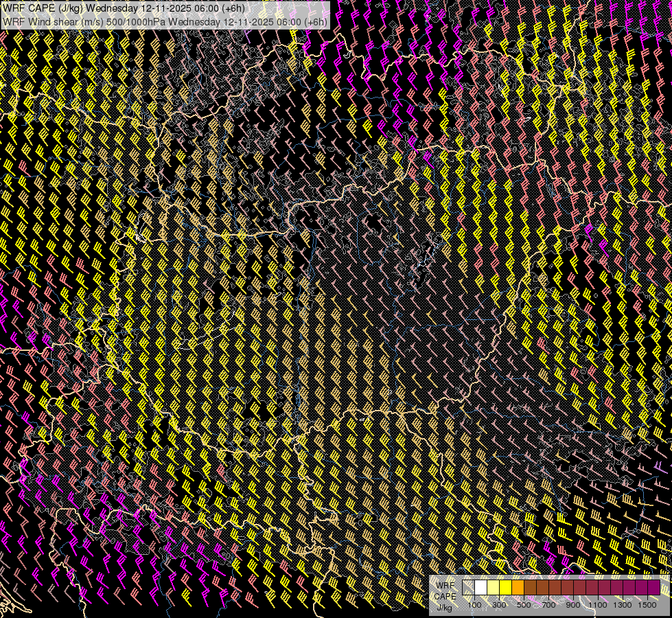
Task: Click the 'WRF Wind shear (m/s)' header line
Action: pos(165,22)
